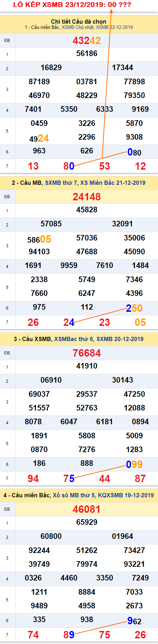
Task: Select third prize number 58605
Action: click(39, 239)
